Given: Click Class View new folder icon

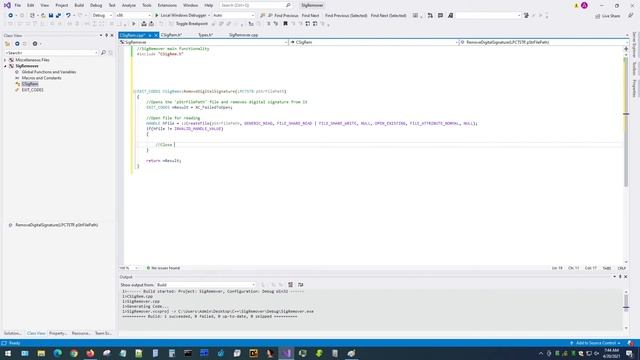Looking at the screenshot, I should 7,44.
